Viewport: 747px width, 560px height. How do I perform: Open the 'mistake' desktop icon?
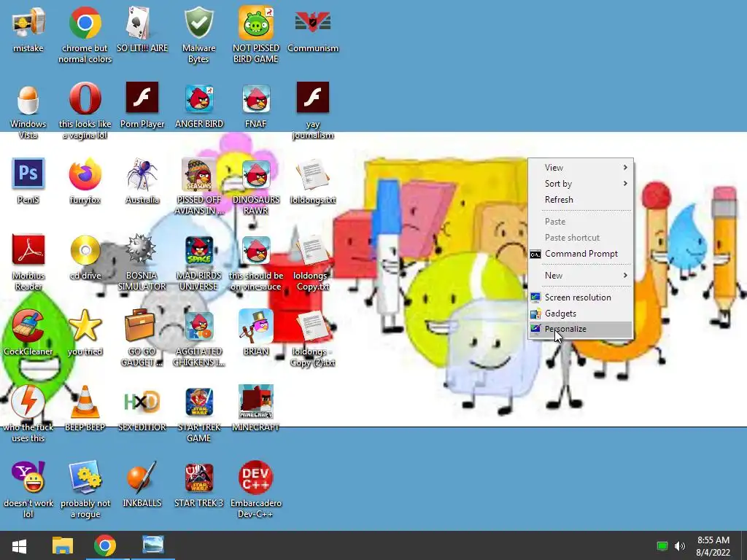point(28,23)
